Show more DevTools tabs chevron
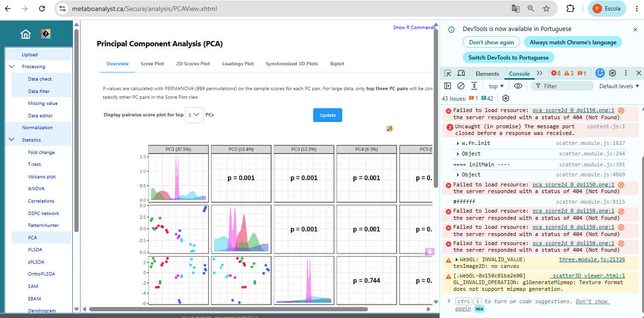Viewport: 644px width, 318px height. (540, 73)
